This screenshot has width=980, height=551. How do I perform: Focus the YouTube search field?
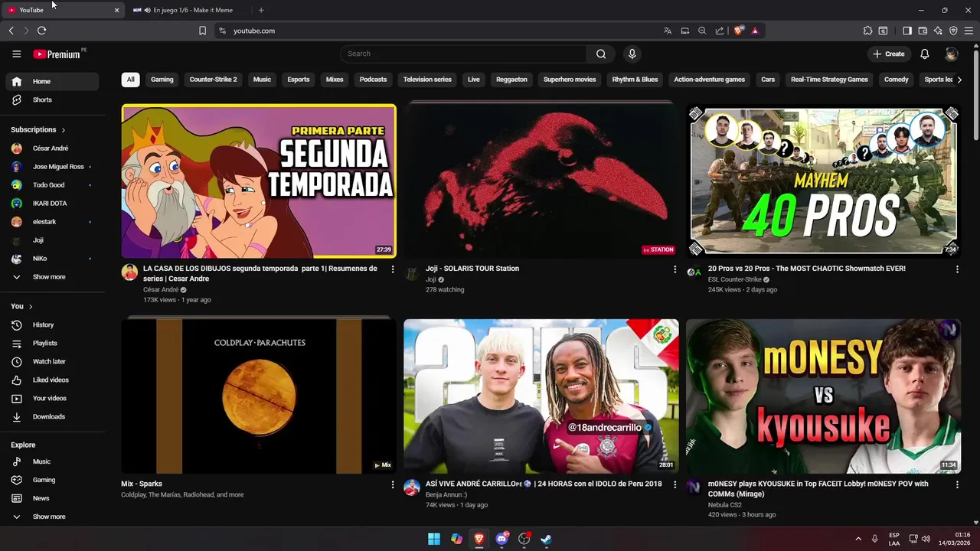point(463,54)
